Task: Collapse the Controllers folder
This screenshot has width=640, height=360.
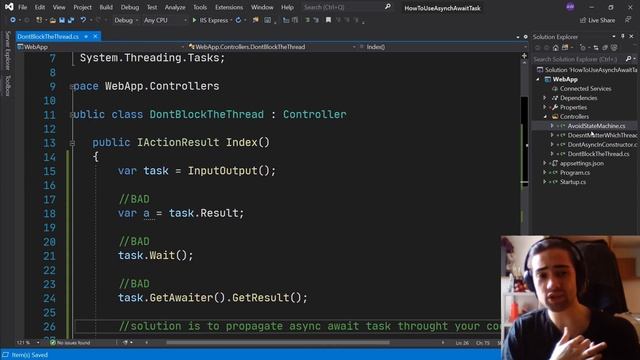Action: click(x=545, y=117)
